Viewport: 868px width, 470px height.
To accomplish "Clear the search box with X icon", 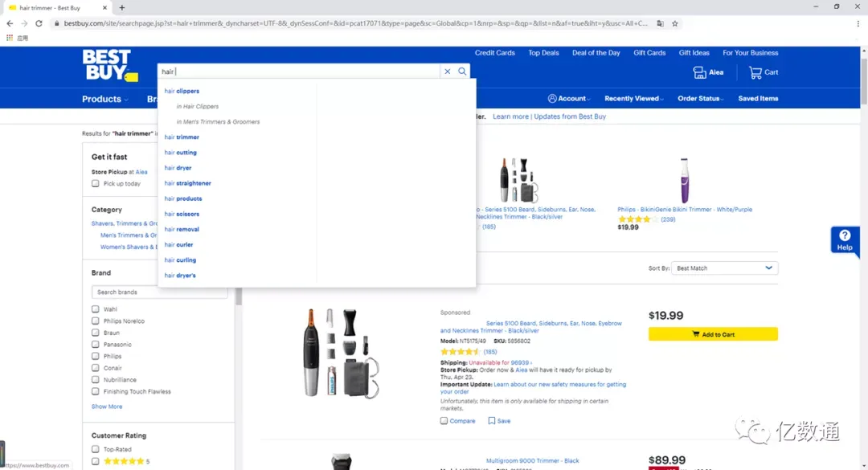I will click(448, 72).
